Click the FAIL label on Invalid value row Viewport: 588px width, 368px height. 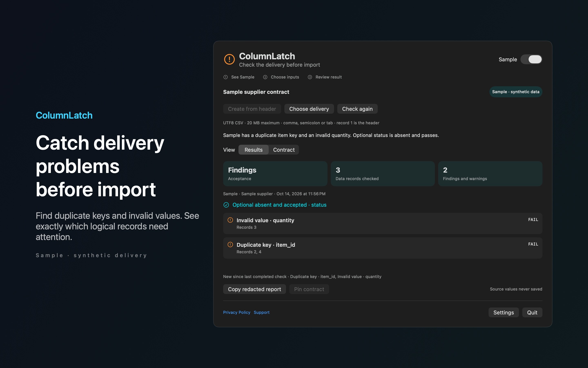click(x=533, y=220)
